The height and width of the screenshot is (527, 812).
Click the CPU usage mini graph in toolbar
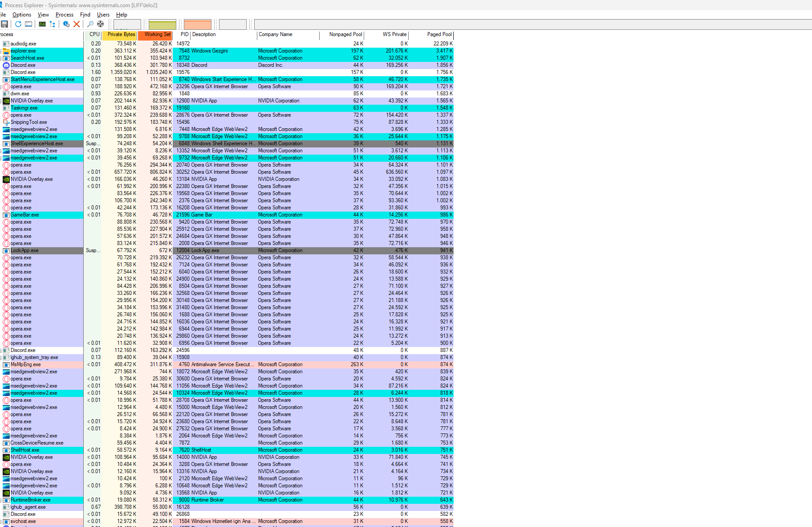(x=127, y=24)
